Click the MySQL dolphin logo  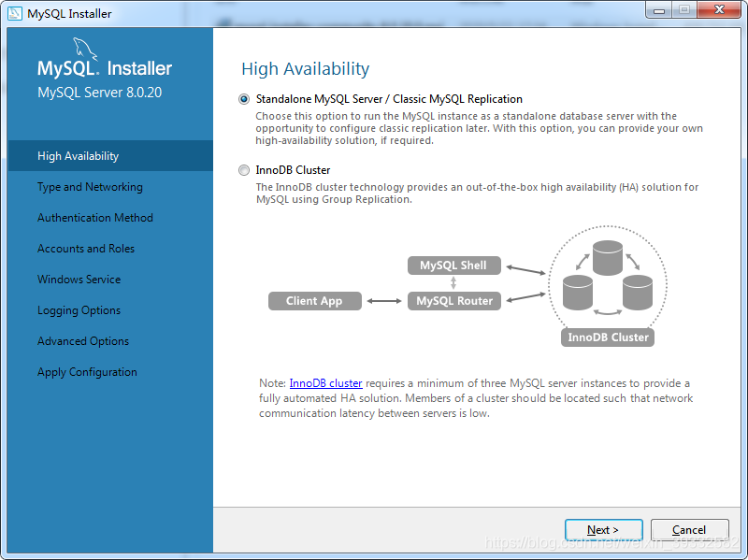pos(85,50)
